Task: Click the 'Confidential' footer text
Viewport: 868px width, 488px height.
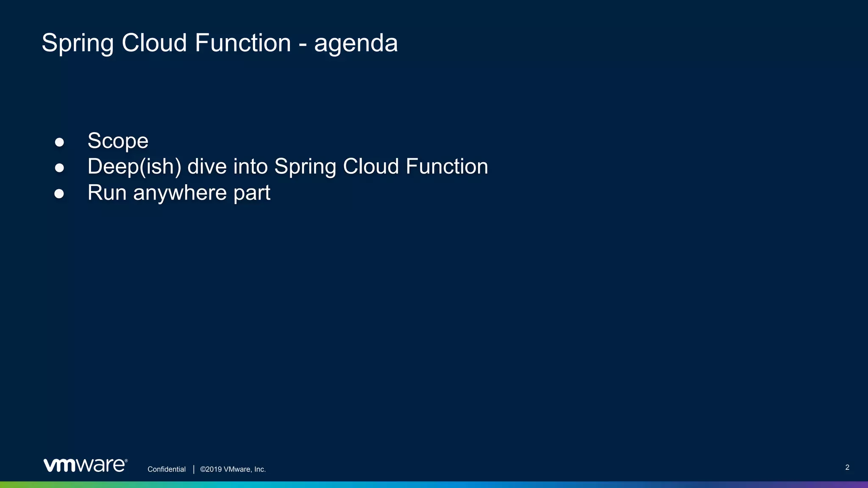Action: 167,469
